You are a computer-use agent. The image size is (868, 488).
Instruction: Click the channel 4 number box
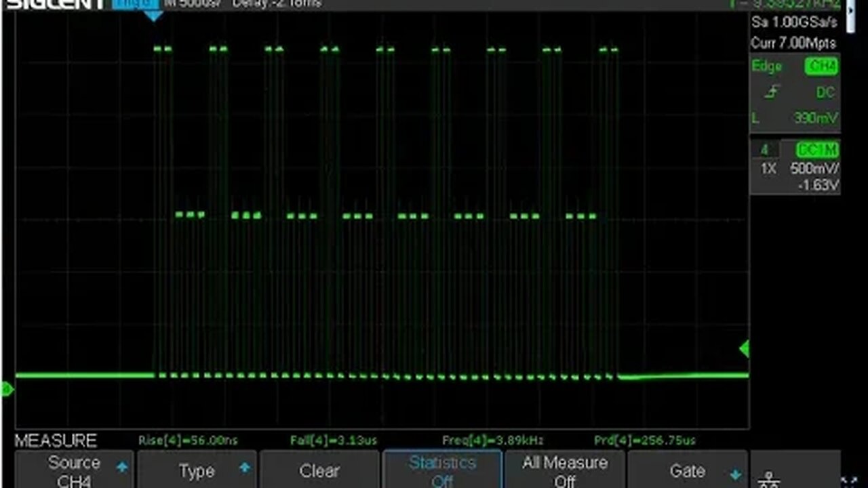(x=765, y=150)
